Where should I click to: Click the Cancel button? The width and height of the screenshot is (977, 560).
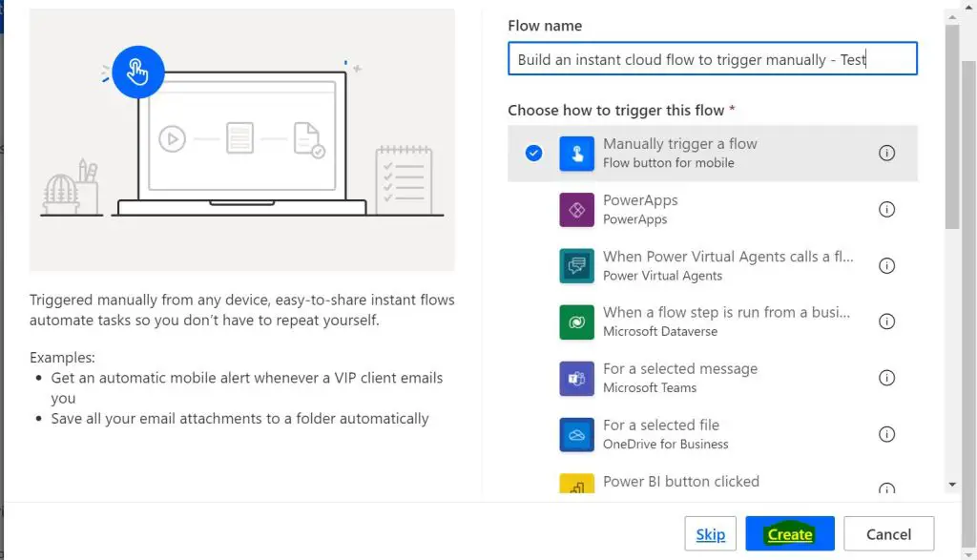point(888,533)
